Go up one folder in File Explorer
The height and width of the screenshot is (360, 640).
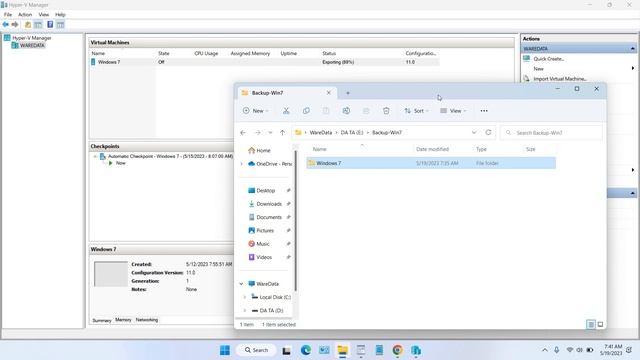tap(282, 133)
